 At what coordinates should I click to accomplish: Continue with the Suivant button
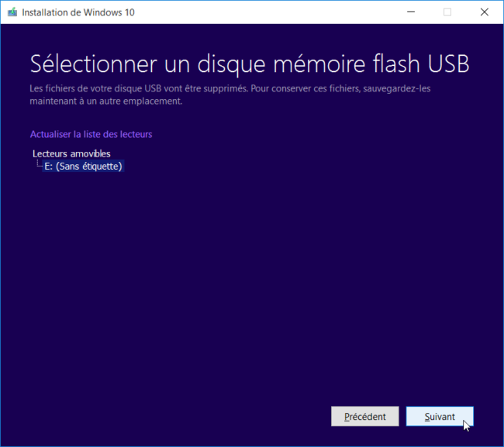click(440, 417)
